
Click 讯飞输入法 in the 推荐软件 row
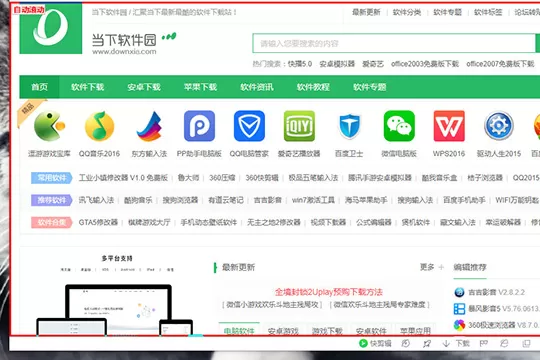click(x=96, y=200)
